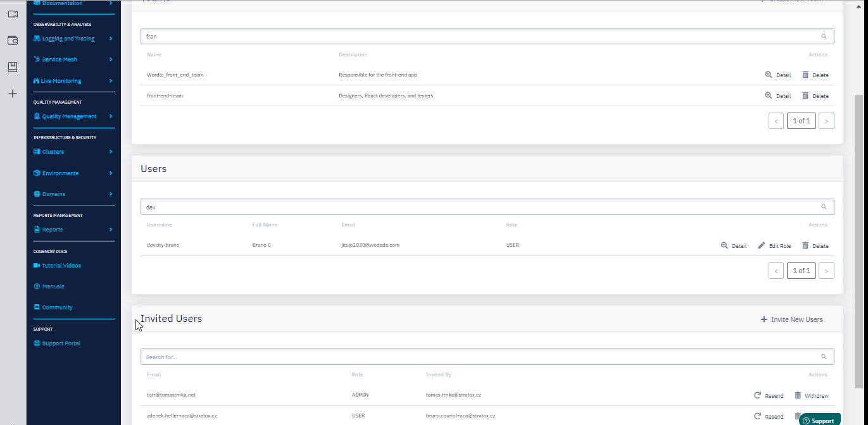Click the 'Wordle_front_end_team' team name
Viewport: 868px width, 425px height.
[x=175, y=75]
